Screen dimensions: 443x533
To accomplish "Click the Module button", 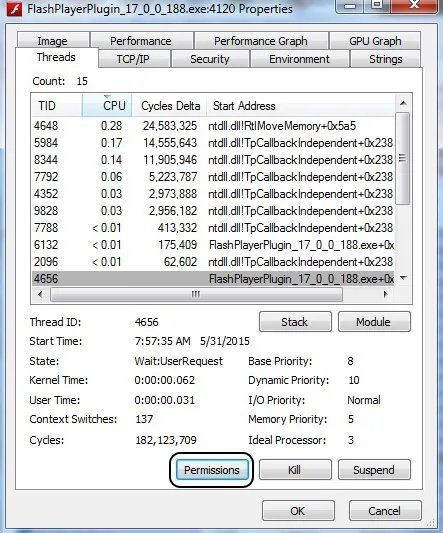I will 374,322.
